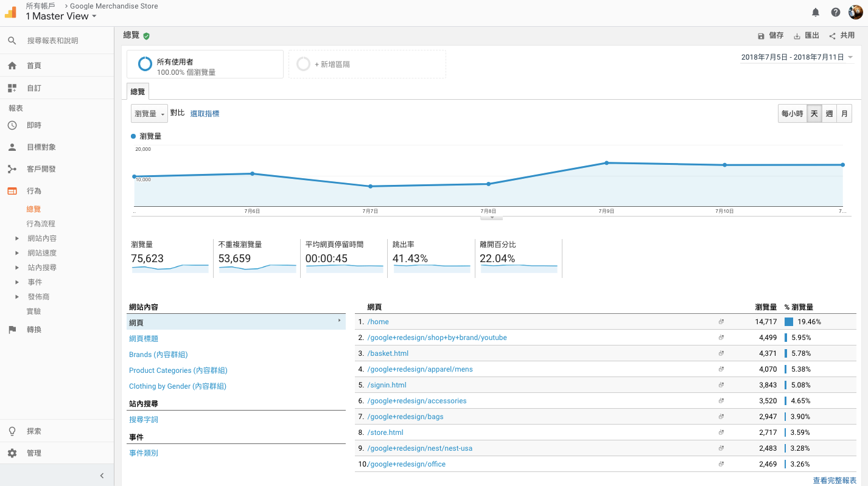This screenshot has height=486, width=868.
Task: Open the Brands (內容群組) link
Action: tap(158, 355)
